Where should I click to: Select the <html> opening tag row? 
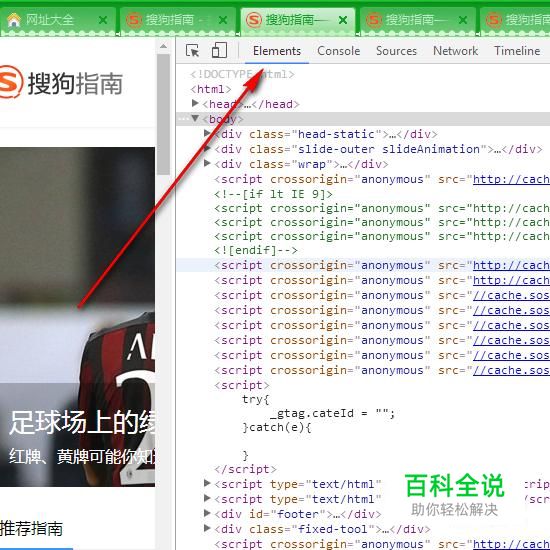pyautogui.click(x=210, y=89)
